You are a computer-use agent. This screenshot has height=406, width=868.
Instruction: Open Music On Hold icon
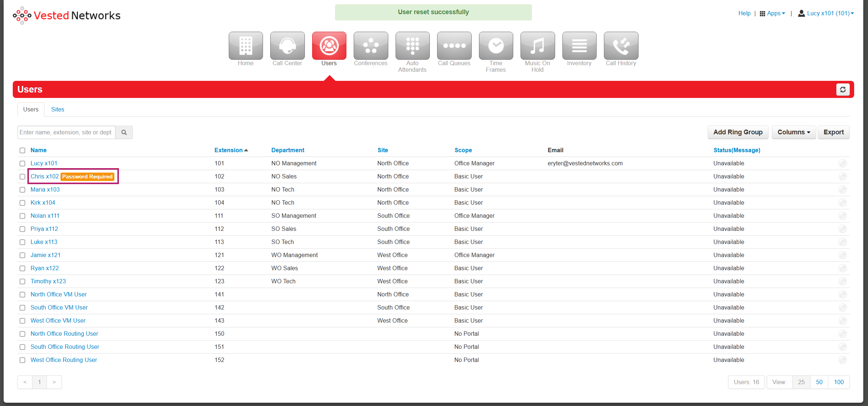click(537, 46)
